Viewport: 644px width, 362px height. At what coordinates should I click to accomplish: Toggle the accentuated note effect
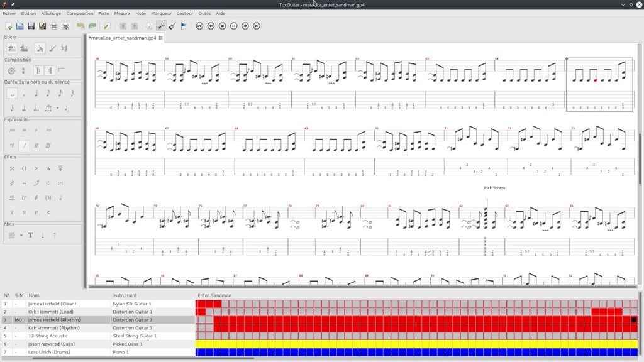[x=36, y=168]
